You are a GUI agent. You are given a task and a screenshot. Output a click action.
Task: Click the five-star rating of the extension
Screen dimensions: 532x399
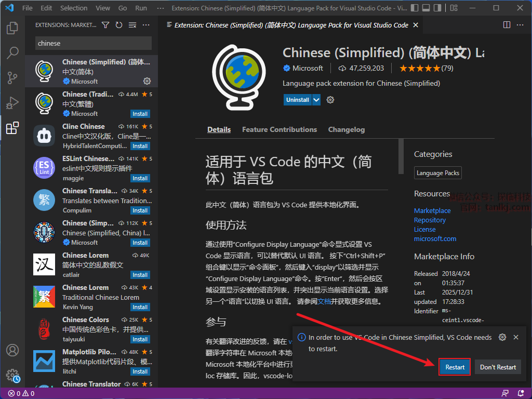(x=419, y=68)
